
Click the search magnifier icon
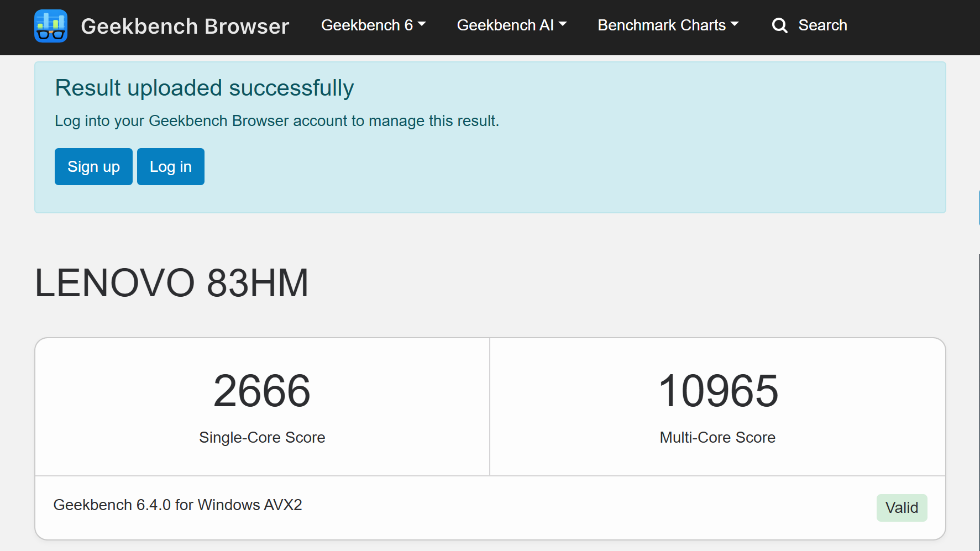pos(779,25)
